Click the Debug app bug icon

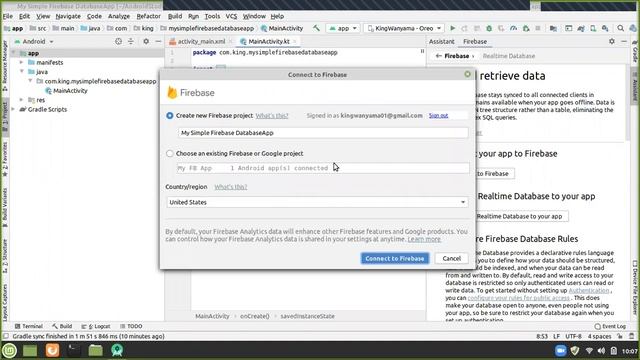point(489,28)
